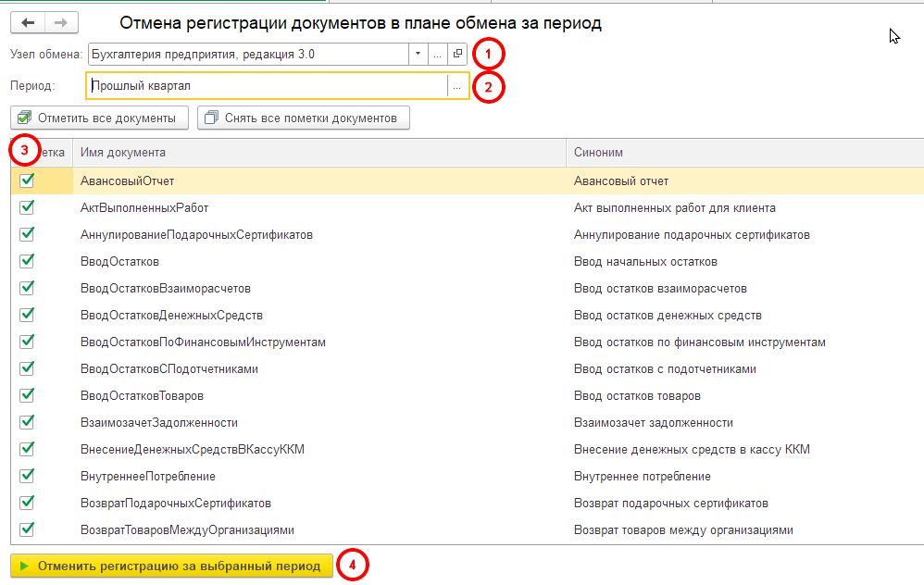Toggle the ВводОстатков checkbox
This screenshot has height=585, width=924.
pyautogui.click(x=27, y=261)
